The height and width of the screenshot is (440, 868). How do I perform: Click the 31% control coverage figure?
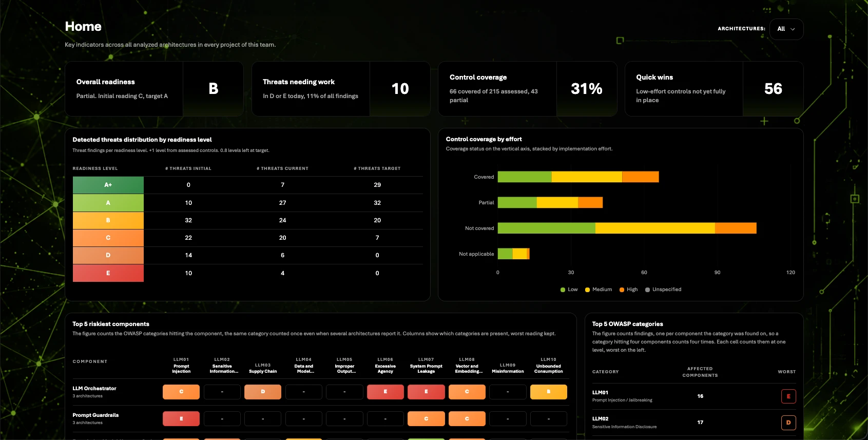point(587,89)
